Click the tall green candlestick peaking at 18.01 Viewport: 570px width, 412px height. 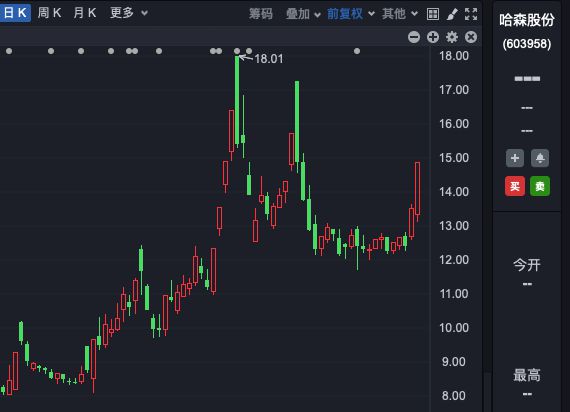tap(237, 101)
